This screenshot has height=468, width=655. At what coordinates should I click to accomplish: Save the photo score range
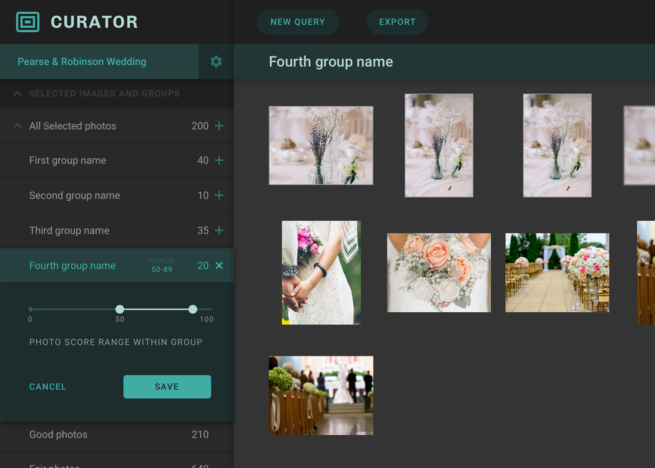point(167,387)
